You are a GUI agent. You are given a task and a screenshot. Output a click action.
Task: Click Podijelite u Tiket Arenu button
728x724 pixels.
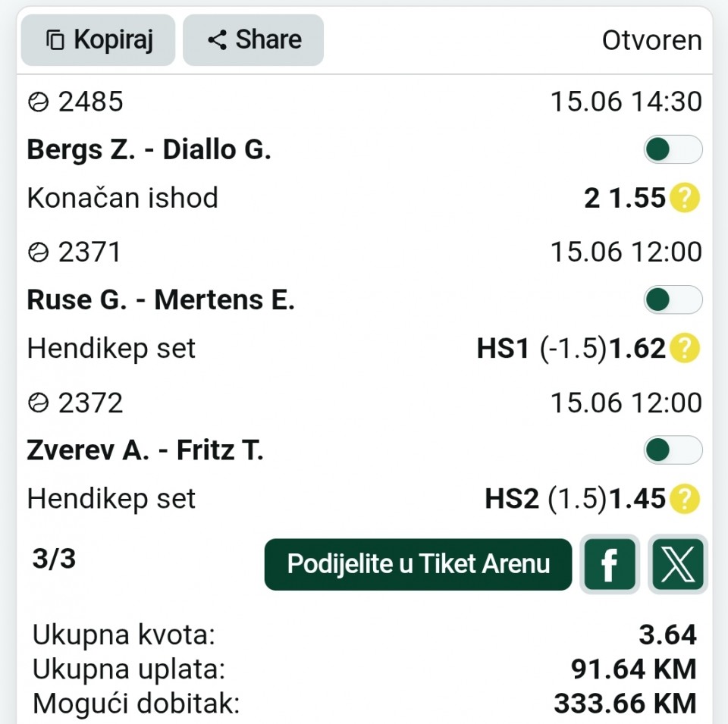(418, 564)
